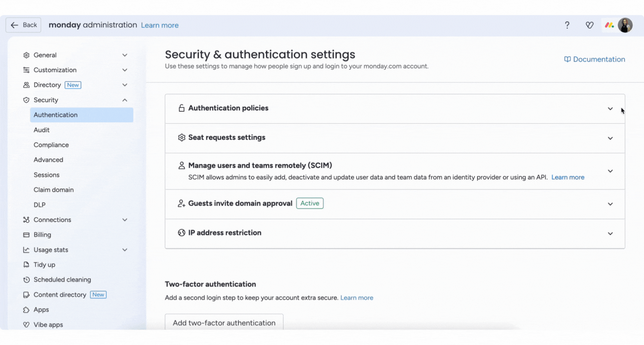The width and height of the screenshot is (644, 345).
Task: Click the Active badge on Guests invite
Action: point(310,203)
